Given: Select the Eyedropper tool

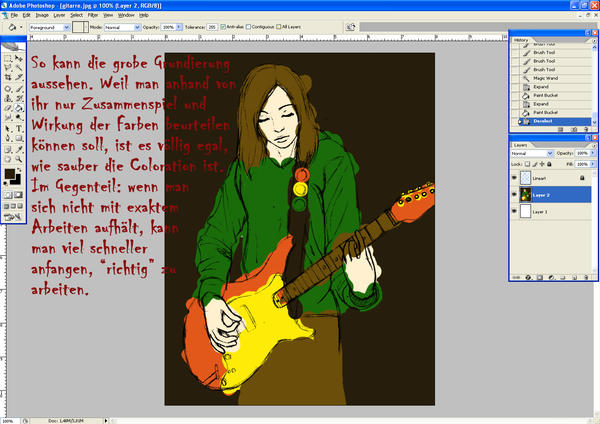Looking at the screenshot, I should click(18, 150).
